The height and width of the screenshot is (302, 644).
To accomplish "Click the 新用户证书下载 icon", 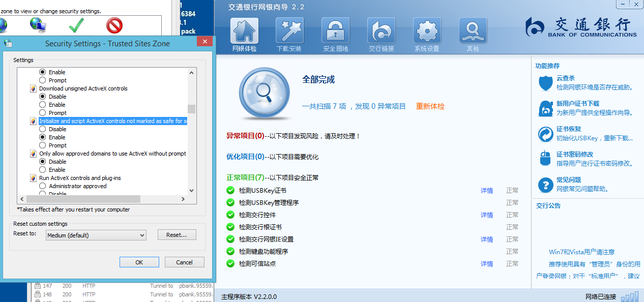I will pyautogui.click(x=546, y=108).
